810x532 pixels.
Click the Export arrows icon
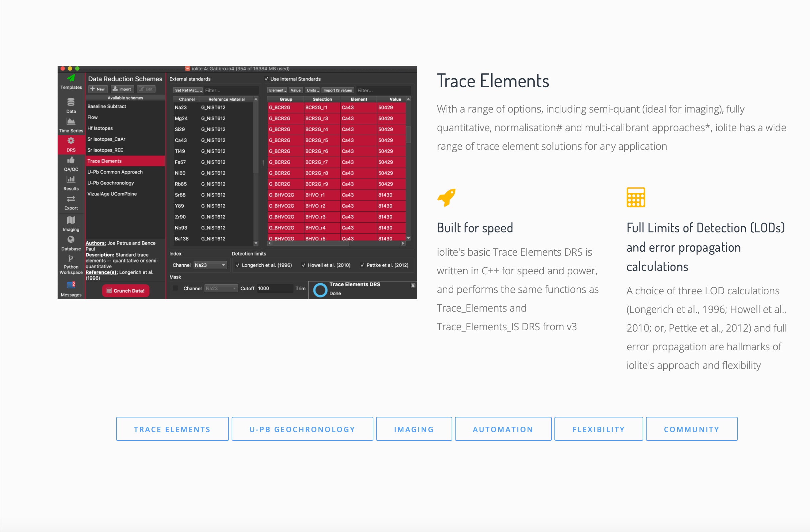coord(71,199)
